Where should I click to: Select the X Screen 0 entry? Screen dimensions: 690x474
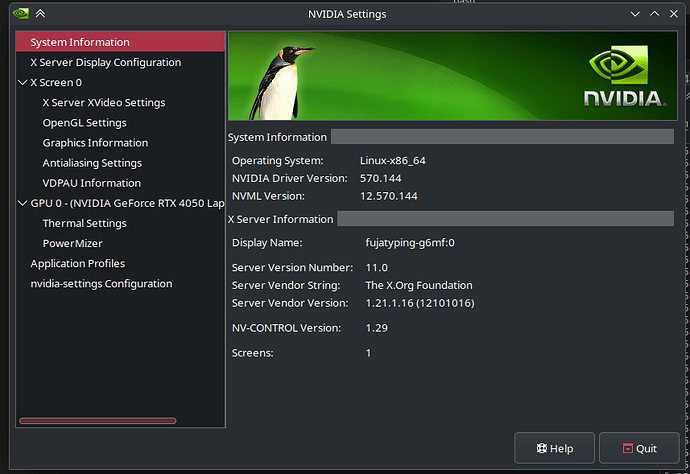56,82
